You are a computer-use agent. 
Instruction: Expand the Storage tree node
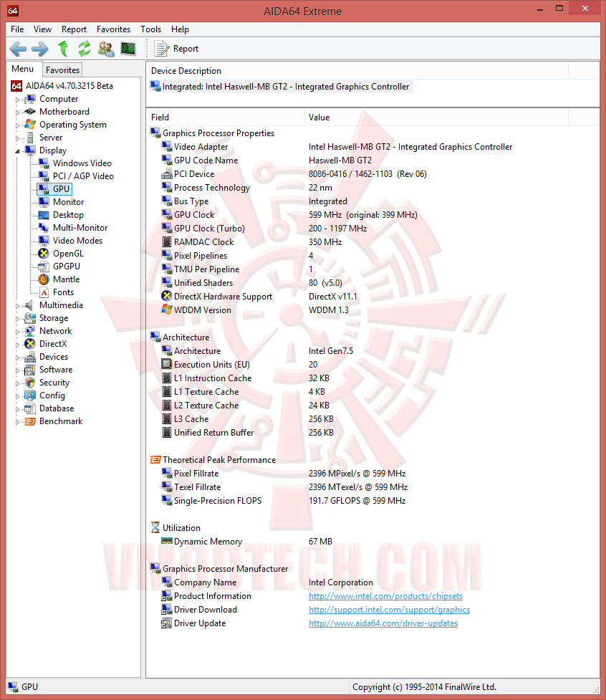tap(17, 320)
